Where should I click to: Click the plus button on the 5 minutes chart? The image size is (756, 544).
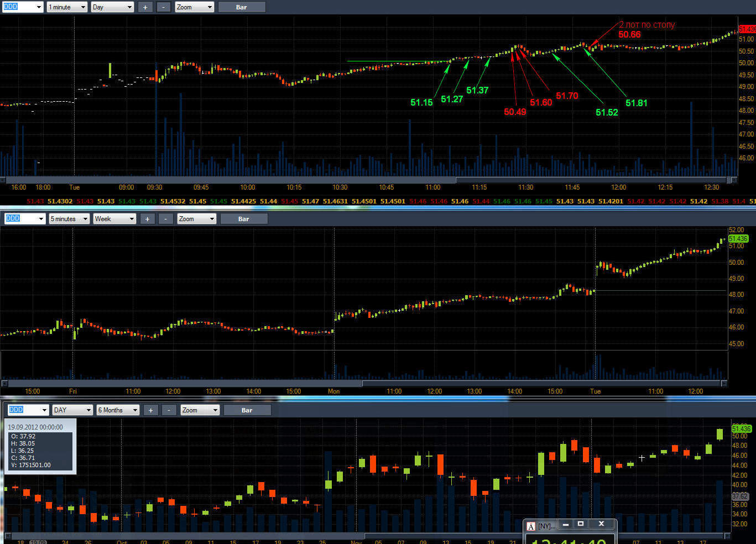tap(147, 219)
